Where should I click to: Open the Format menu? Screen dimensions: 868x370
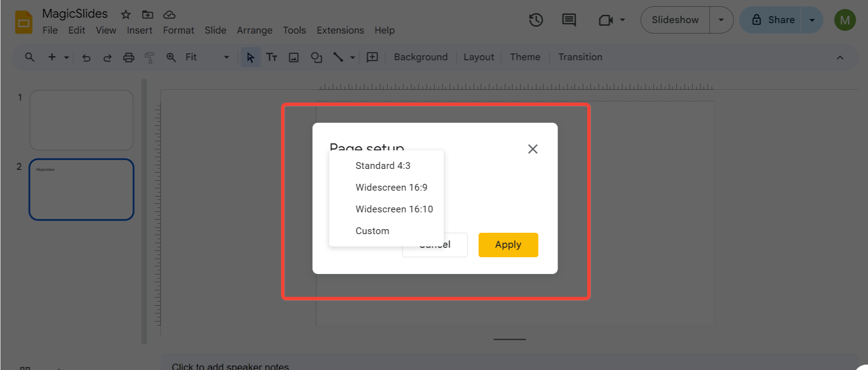178,30
